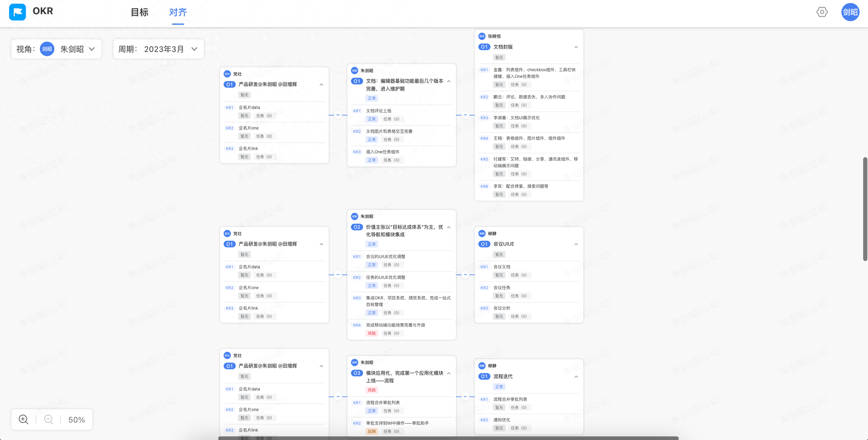Click 任务 (0) under 文档评论上线
The image size is (868, 440).
[x=391, y=119]
